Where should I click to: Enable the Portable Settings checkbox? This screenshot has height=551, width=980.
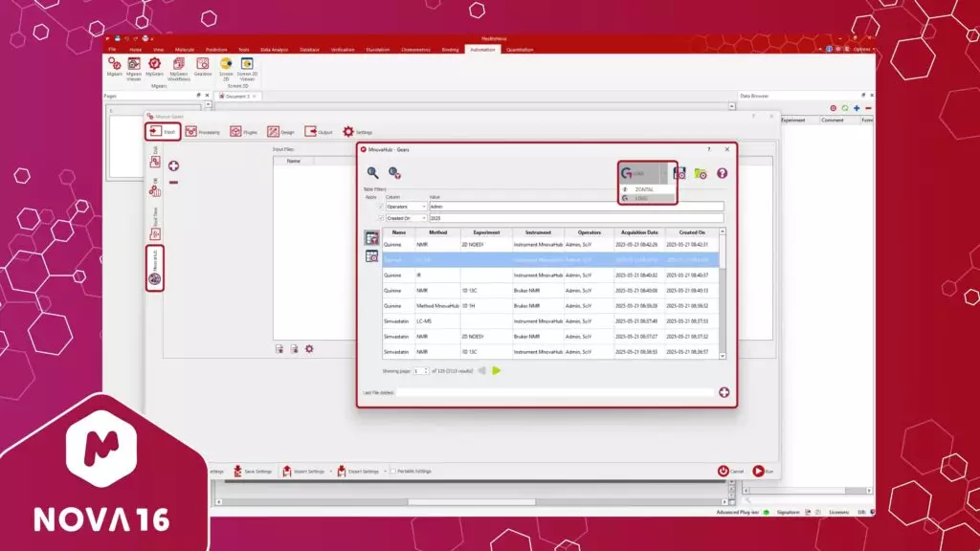tap(393, 471)
